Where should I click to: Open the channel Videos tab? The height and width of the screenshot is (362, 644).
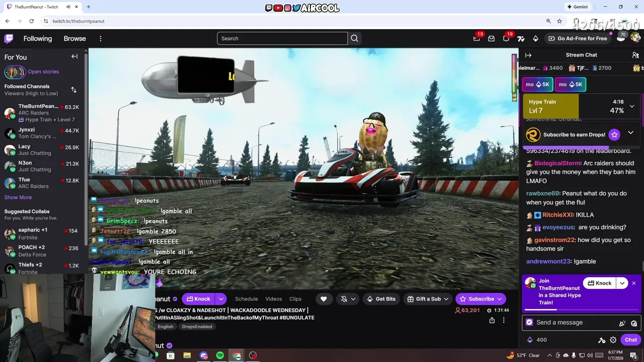pyautogui.click(x=274, y=299)
